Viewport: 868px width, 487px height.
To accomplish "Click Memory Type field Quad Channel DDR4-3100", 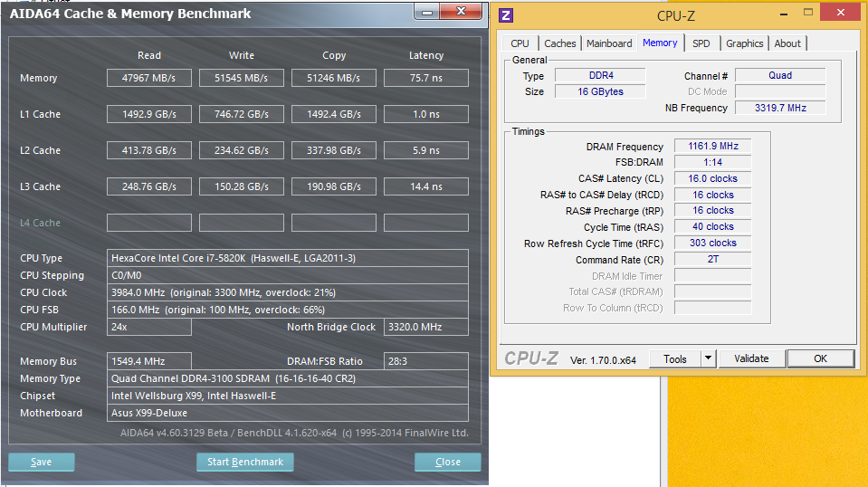I will click(x=287, y=378).
